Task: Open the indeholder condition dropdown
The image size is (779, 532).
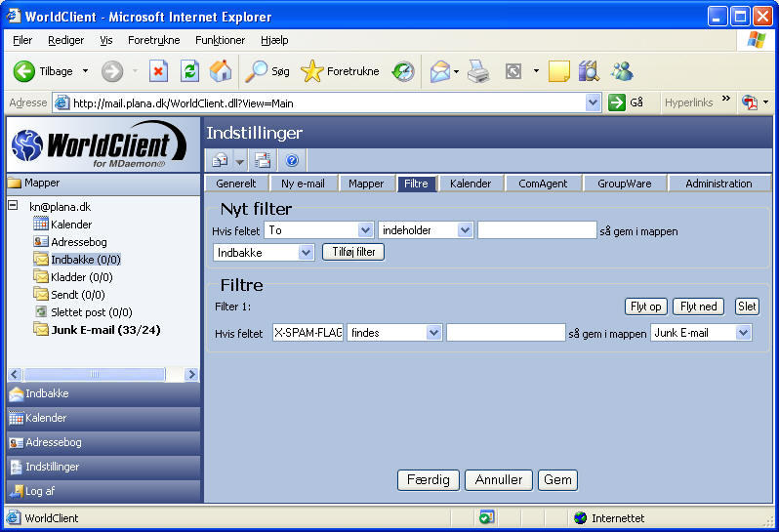Action: coord(465,230)
